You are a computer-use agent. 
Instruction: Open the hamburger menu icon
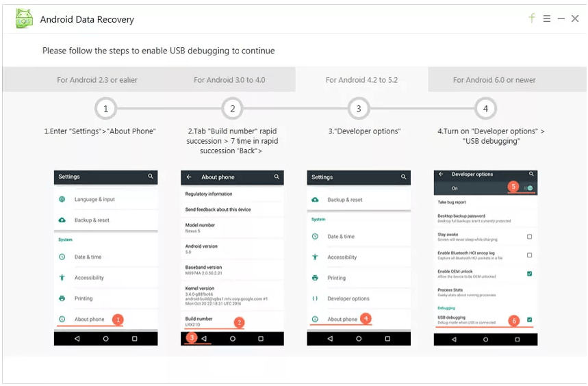(547, 18)
